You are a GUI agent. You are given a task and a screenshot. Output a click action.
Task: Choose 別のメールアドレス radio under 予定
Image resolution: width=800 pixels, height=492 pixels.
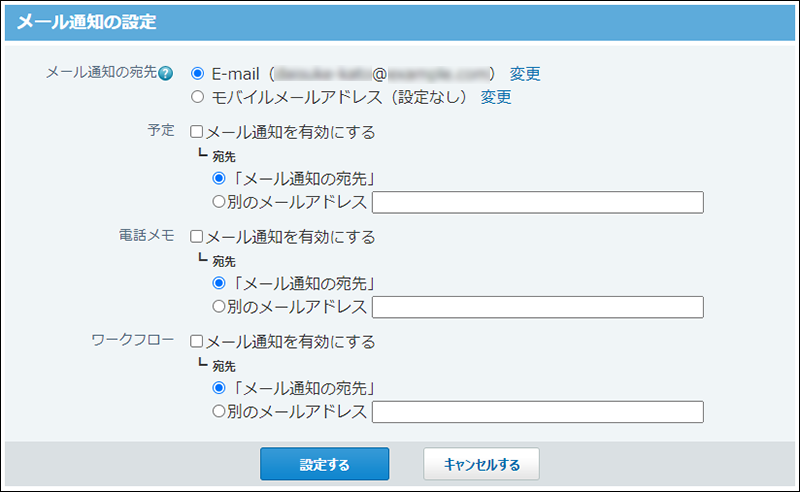(x=219, y=202)
